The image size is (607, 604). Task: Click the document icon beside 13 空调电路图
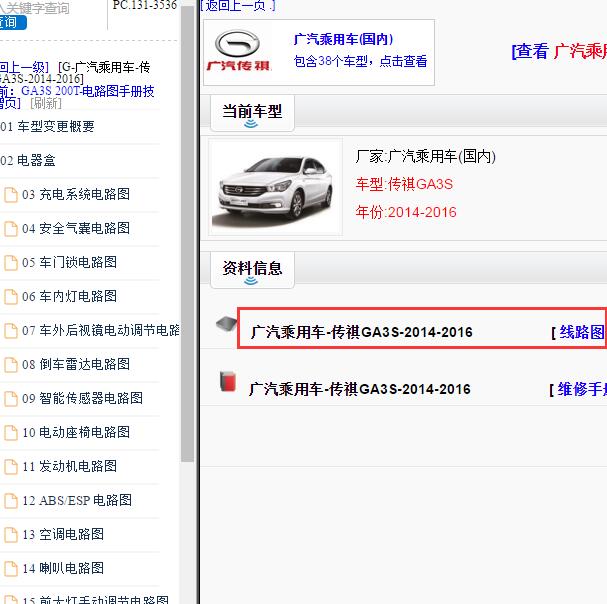pos(10,535)
